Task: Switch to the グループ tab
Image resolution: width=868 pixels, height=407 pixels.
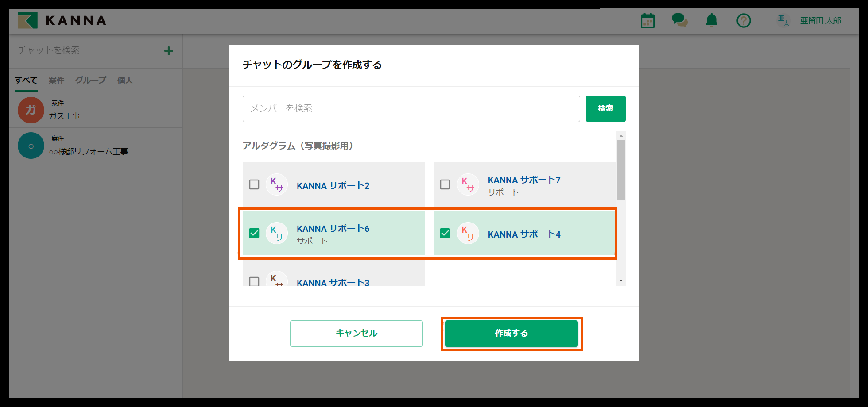Action: (x=90, y=80)
